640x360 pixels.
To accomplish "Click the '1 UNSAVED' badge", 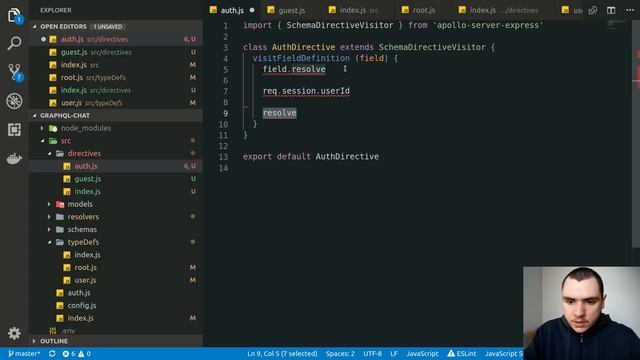I will [x=108, y=27].
